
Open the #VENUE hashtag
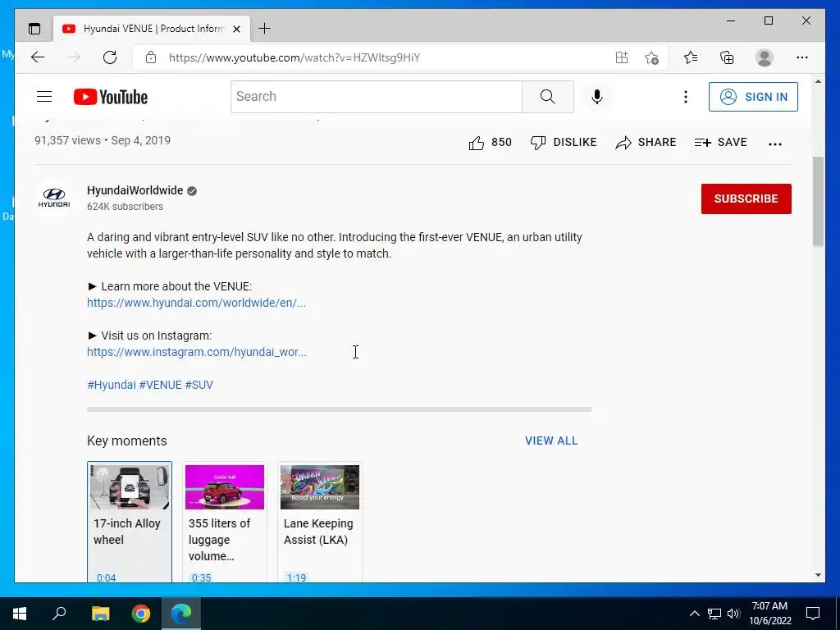pyautogui.click(x=160, y=385)
